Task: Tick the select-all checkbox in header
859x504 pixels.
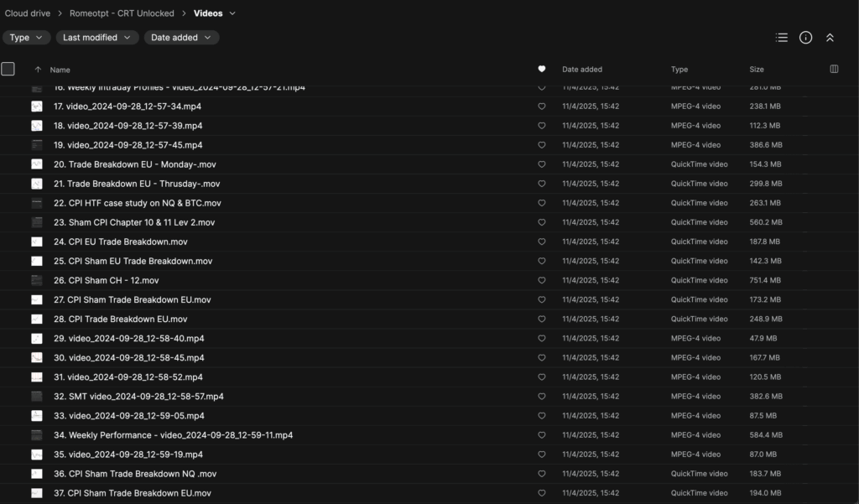Action: (8, 69)
